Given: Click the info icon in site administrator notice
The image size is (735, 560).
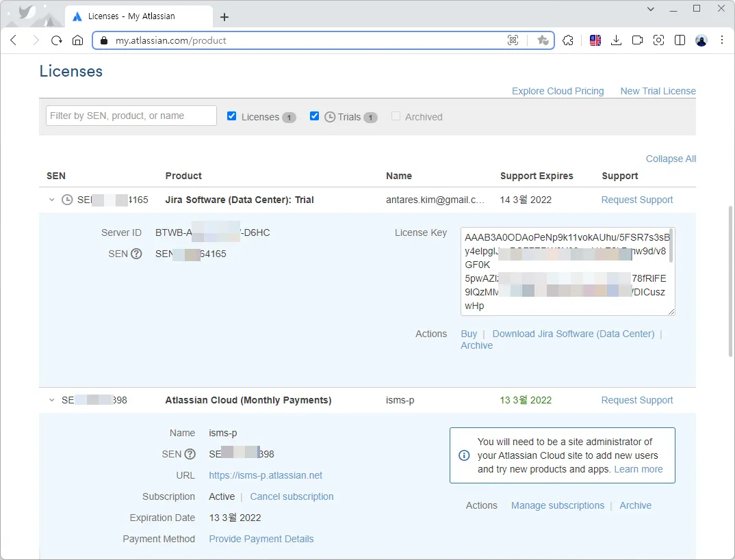Looking at the screenshot, I should 464,455.
